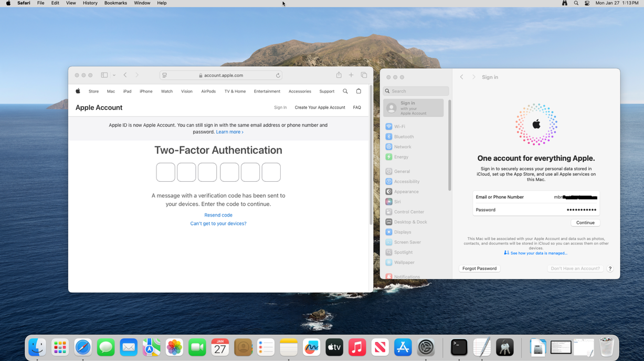
Task: Open Terminal from the Dock
Action: pos(459,347)
